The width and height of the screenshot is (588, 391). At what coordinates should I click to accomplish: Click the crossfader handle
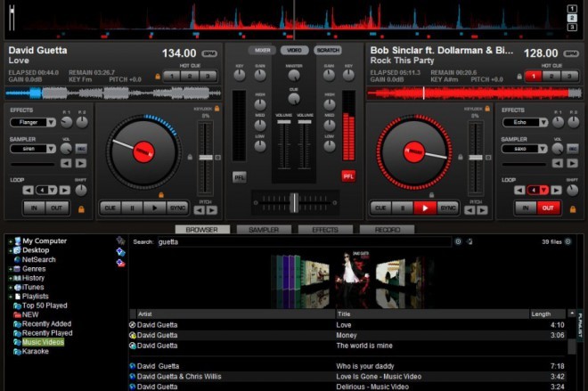click(x=295, y=203)
